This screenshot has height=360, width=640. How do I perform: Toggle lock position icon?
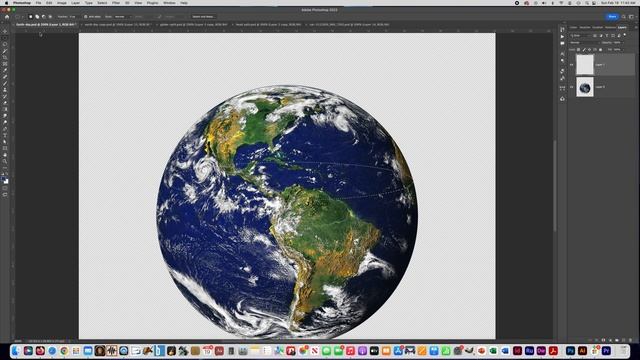click(x=589, y=49)
